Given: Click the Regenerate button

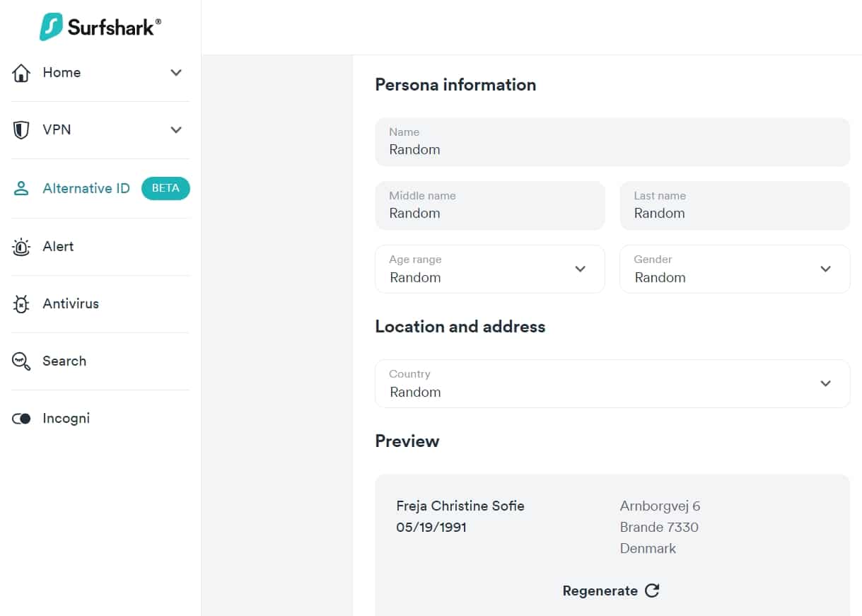Looking at the screenshot, I should coord(611,591).
